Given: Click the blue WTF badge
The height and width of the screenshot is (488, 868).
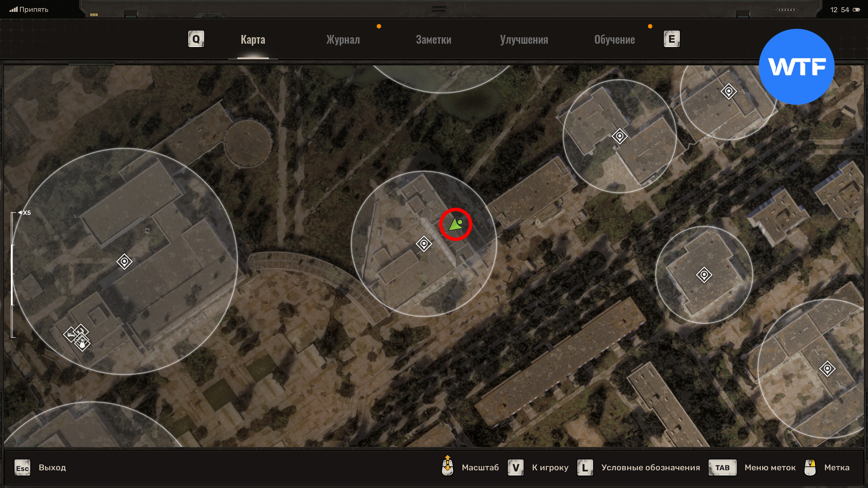Looking at the screenshot, I should [x=796, y=67].
